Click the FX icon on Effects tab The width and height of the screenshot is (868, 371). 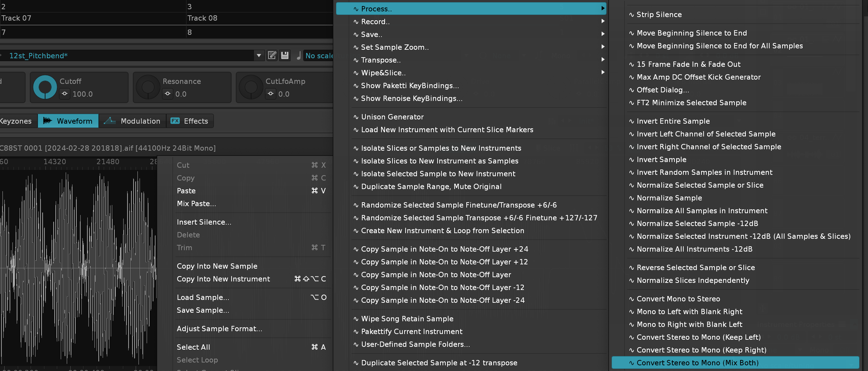point(175,121)
